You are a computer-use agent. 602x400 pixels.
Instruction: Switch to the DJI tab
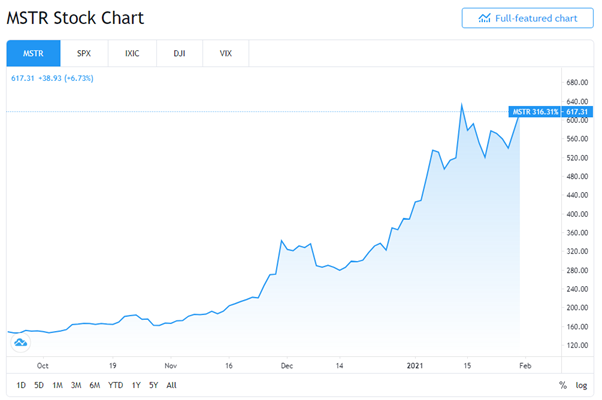point(179,53)
